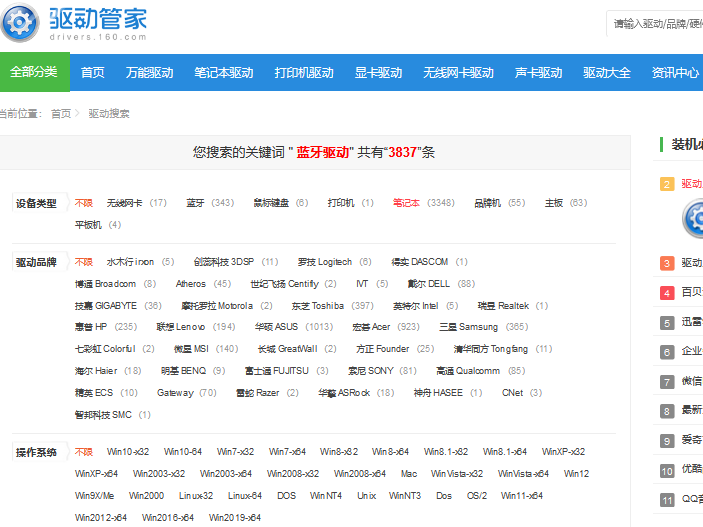The width and height of the screenshot is (703, 527).
Task: Open the 万能驱动 nav item
Action: pos(149,73)
